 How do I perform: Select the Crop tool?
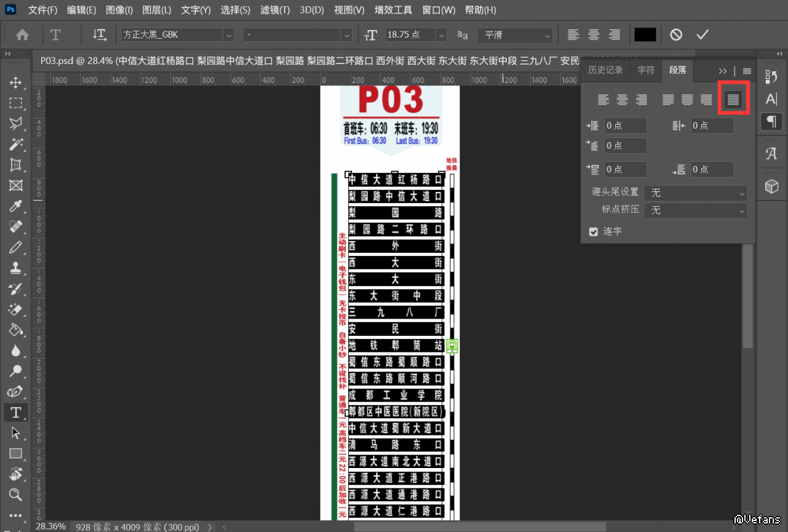click(x=16, y=165)
